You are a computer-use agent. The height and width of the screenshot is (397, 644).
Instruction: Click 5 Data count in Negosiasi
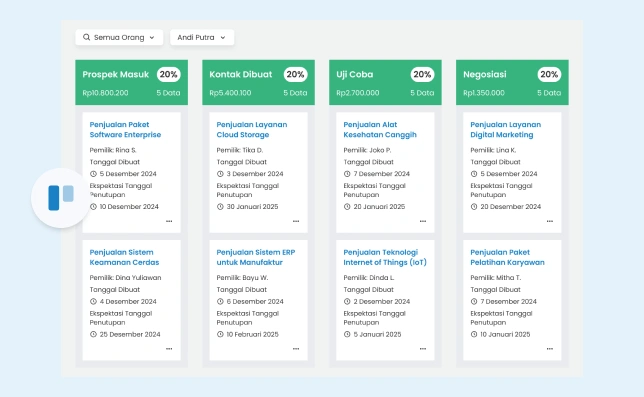549,93
